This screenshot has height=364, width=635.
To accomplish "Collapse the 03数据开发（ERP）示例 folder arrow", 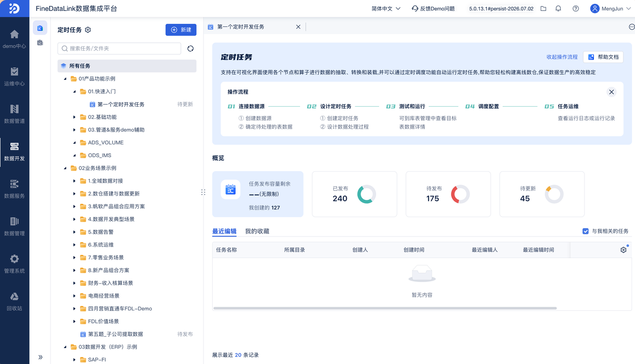I will click(x=65, y=347).
